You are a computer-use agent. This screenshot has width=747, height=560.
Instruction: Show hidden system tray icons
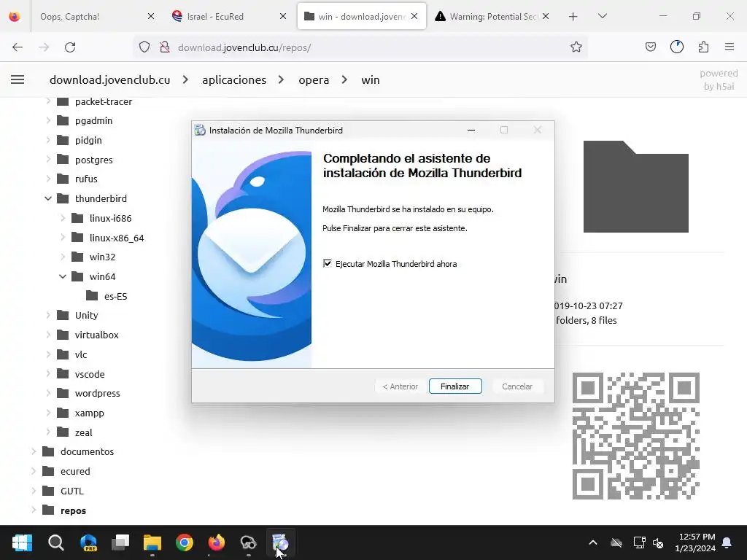(593, 542)
